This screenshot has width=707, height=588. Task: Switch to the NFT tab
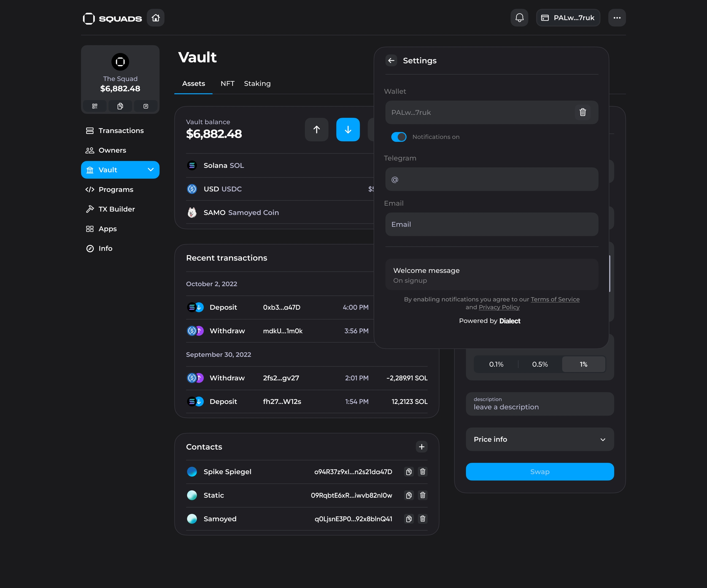(x=227, y=83)
